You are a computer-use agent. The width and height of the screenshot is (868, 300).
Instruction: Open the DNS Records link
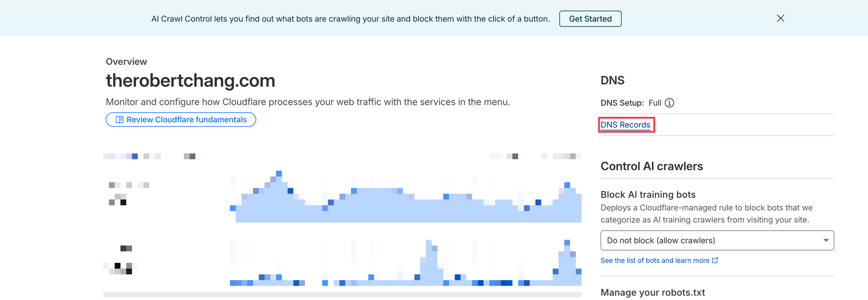click(625, 125)
